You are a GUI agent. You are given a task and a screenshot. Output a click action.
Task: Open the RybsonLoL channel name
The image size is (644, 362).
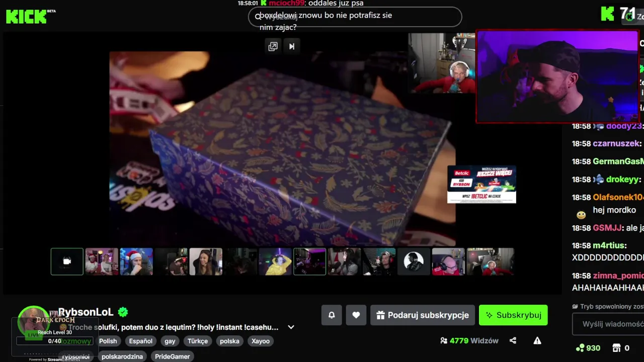click(x=86, y=312)
